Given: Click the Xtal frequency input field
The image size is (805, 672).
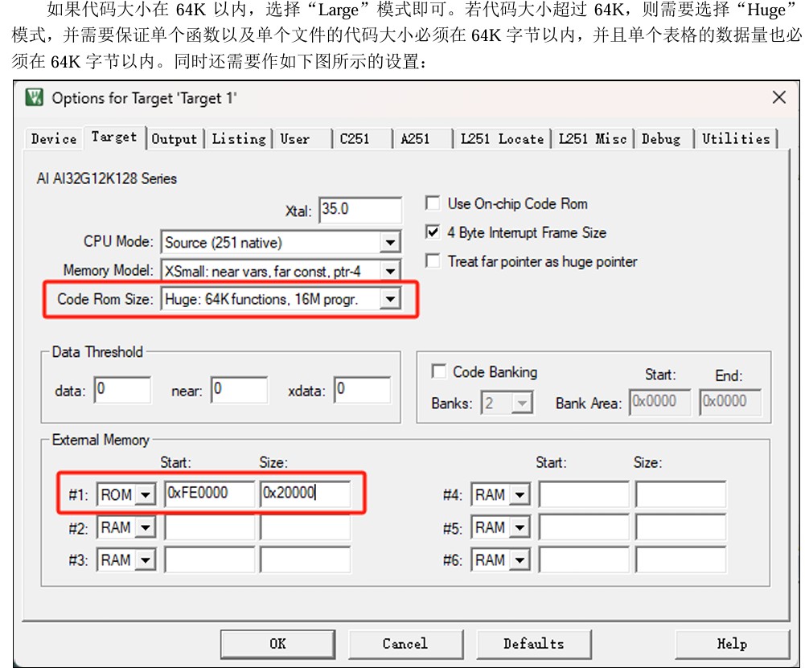Looking at the screenshot, I should [360, 210].
